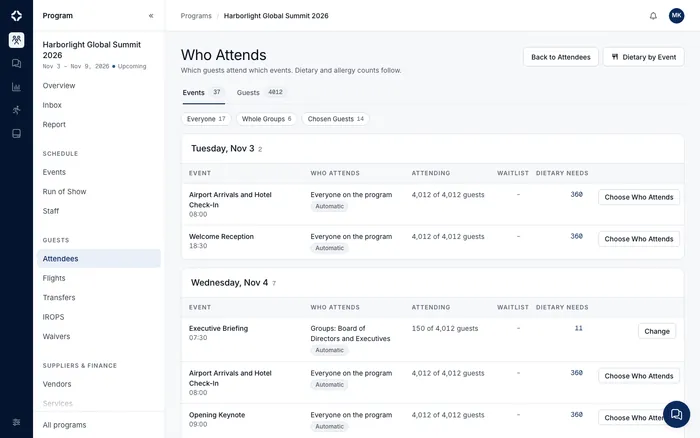Collapse the Program sidebar with double chevron
Viewport: 700px width, 438px height.
(x=151, y=16)
